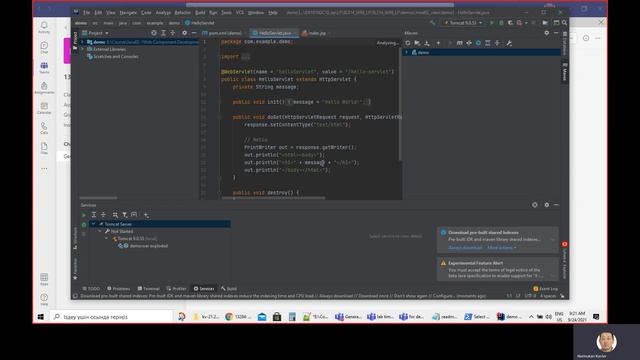Screen dimensions: 640x360
Task: Add a Maven project with the plus icon
Action: pos(438,43)
